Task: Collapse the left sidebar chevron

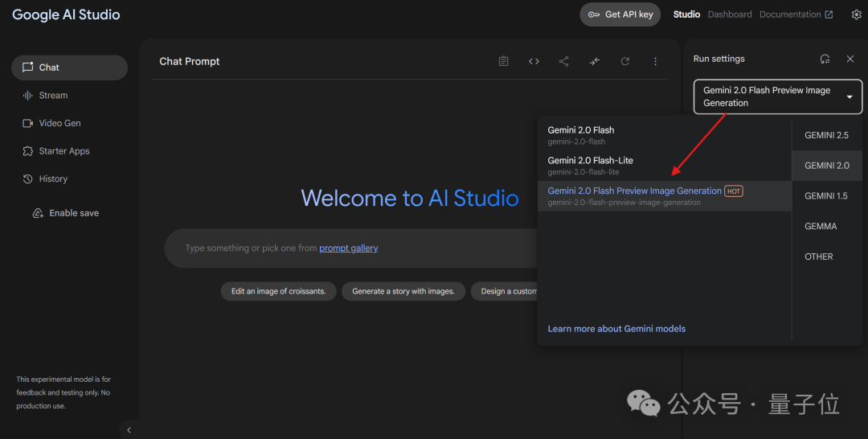Action: (129, 430)
